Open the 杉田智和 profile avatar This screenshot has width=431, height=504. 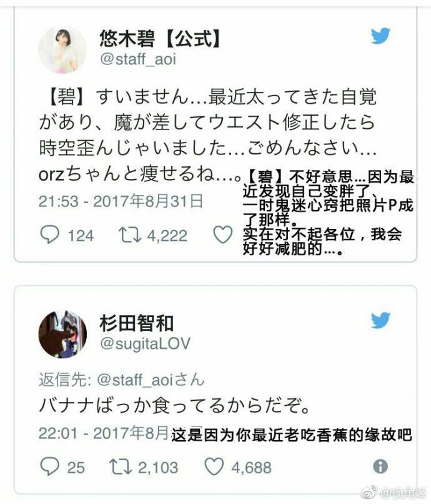click(x=62, y=335)
